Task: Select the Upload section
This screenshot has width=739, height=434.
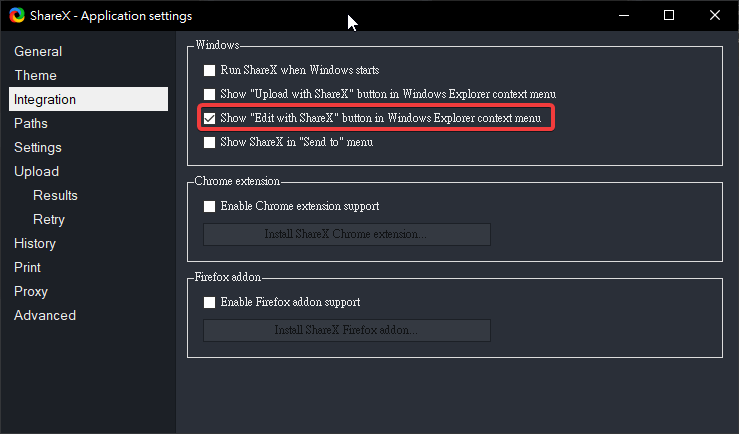Action: click(36, 171)
